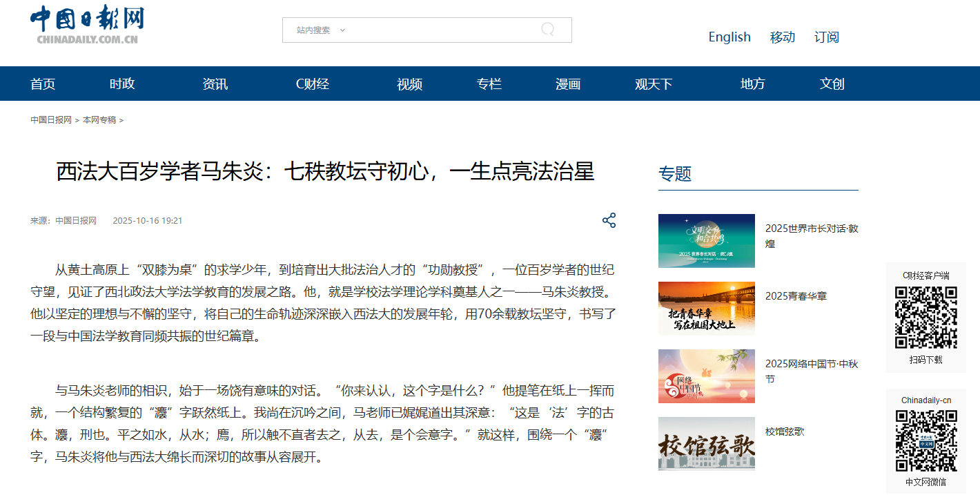Open the 移动 link
This screenshot has width=980, height=495.
782,37
